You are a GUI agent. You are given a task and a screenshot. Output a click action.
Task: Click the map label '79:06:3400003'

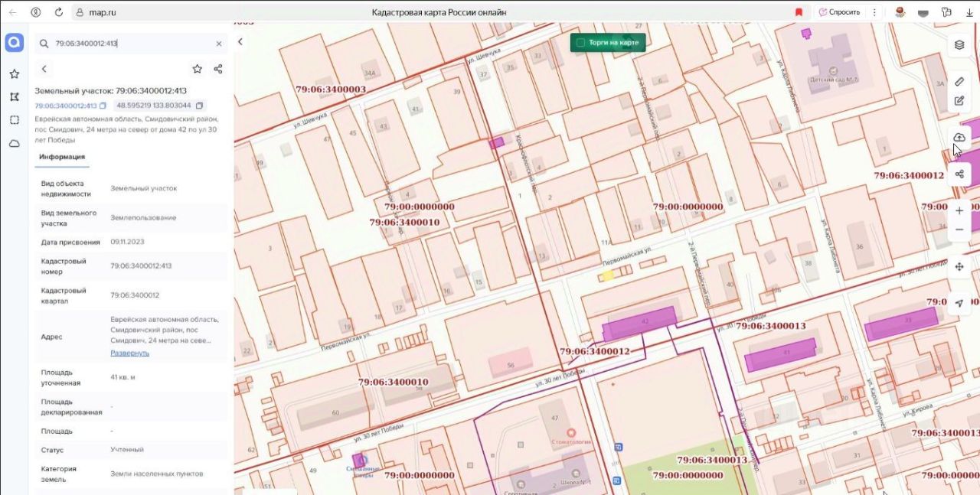(x=331, y=90)
